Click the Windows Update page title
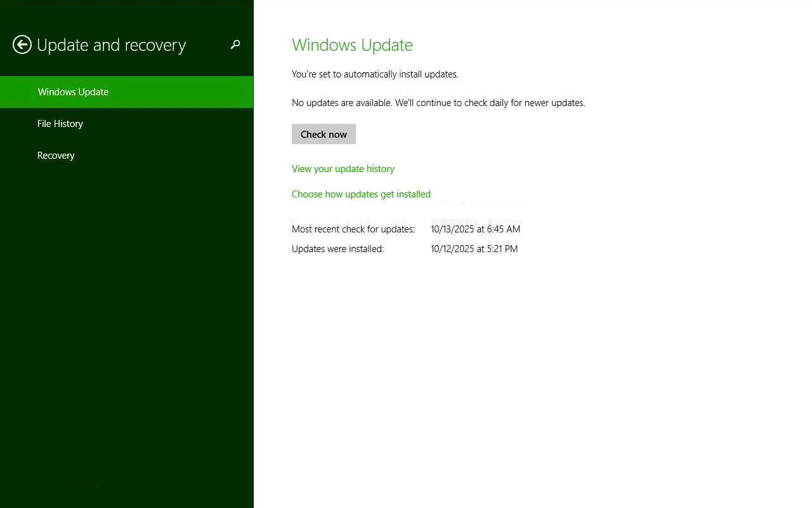 tap(352, 45)
